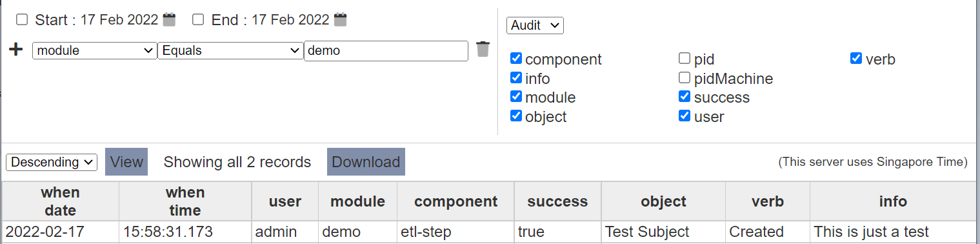Open the End date calendar icon
Viewport: 980px width, 244px height.
341,19
